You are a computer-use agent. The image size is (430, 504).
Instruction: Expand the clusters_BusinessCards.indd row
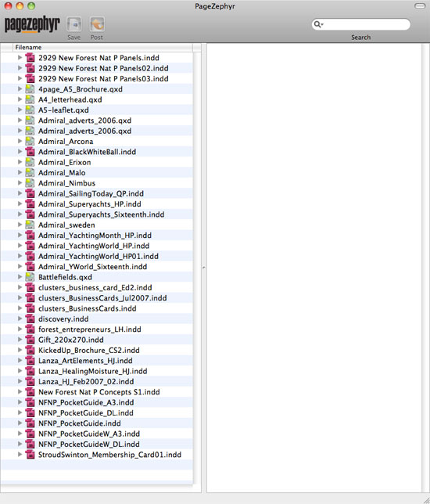click(x=20, y=308)
